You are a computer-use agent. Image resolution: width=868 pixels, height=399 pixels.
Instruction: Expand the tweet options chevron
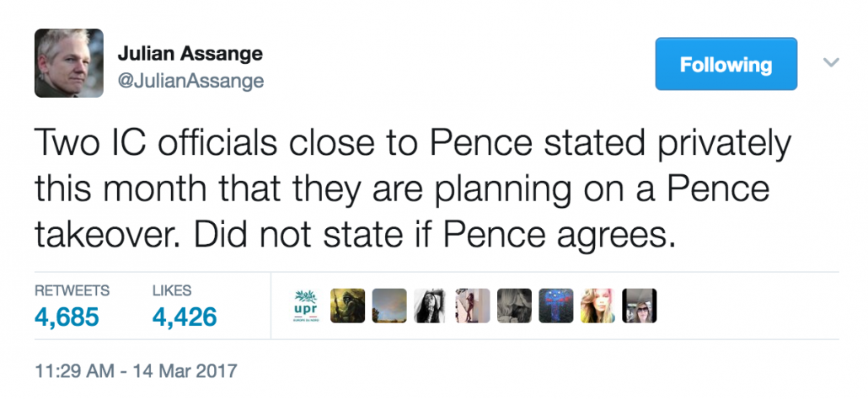click(831, 62)
